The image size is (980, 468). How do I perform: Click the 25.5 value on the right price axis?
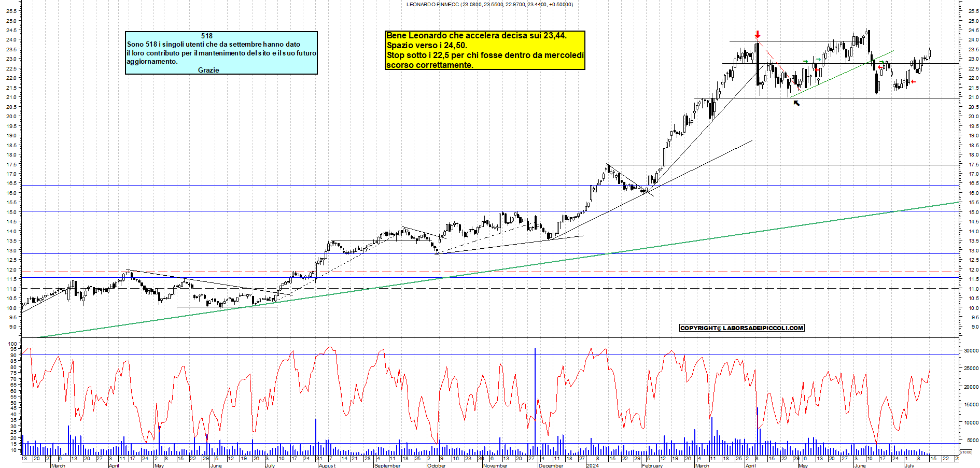(x=973, y=11)
